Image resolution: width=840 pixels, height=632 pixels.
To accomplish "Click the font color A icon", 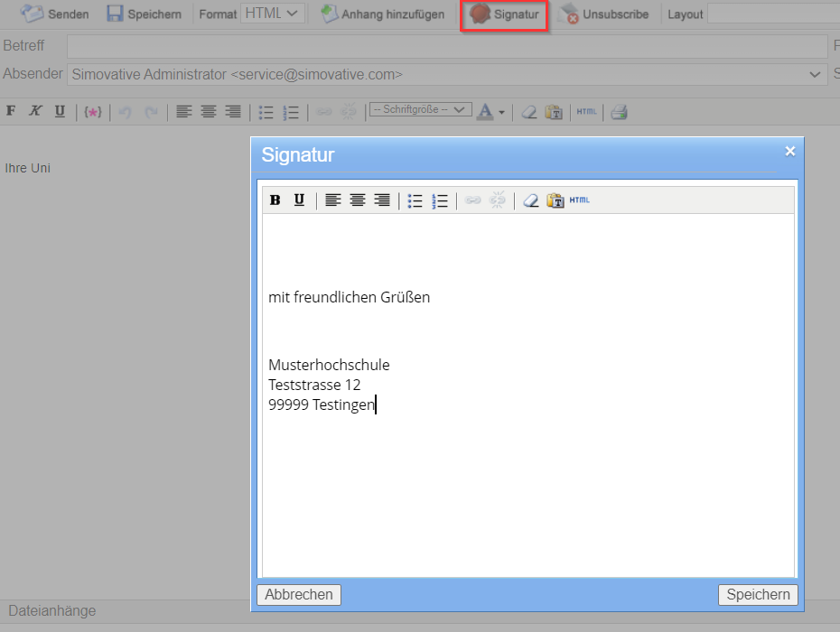I will [485, 111].
